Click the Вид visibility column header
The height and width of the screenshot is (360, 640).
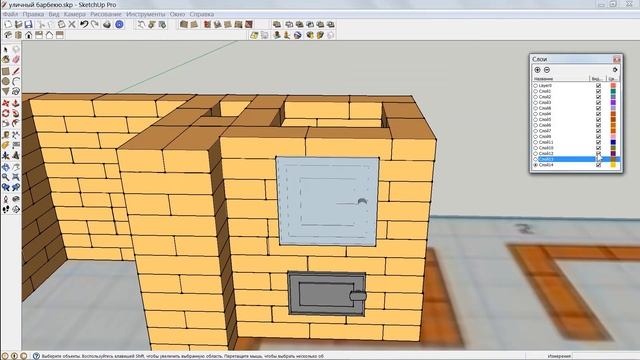pyautogui.click(x=597, y=78)
